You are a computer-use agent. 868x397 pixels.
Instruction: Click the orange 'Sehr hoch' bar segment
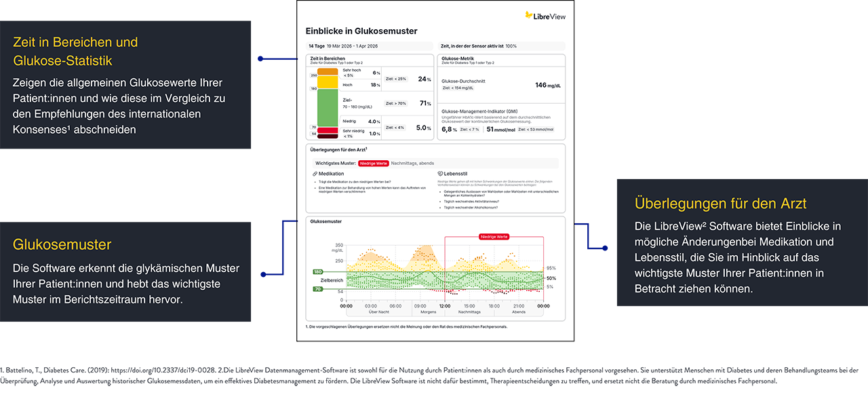(x=328, y=72)
